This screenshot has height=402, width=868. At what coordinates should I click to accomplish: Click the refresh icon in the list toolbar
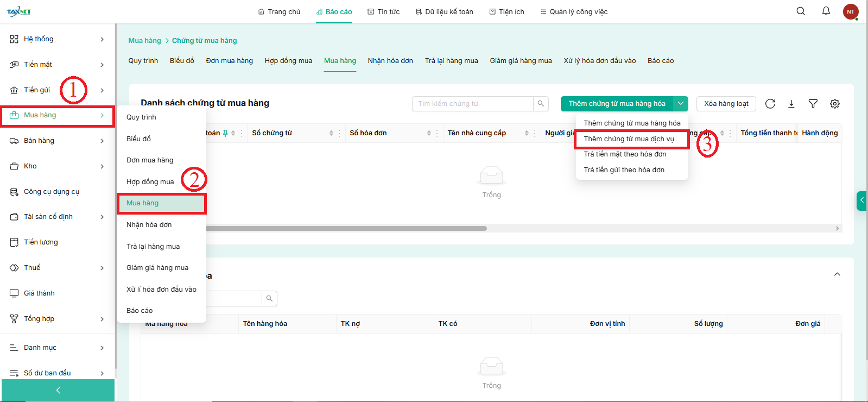click(x=770, y=104)
